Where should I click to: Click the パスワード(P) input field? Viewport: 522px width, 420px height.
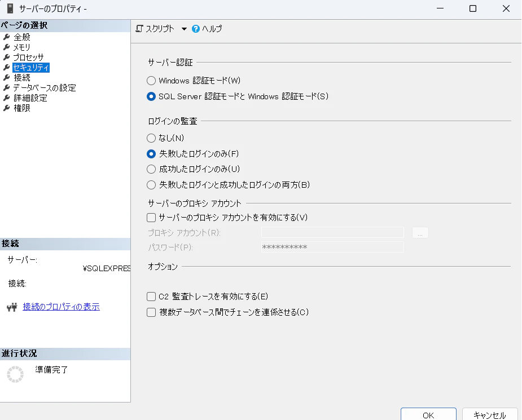point(332,247)
